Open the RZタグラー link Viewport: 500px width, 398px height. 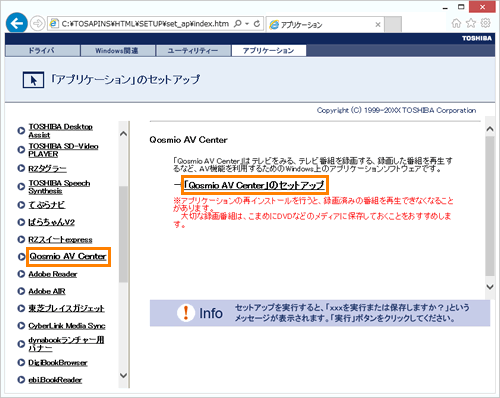[x=47, y=169]
